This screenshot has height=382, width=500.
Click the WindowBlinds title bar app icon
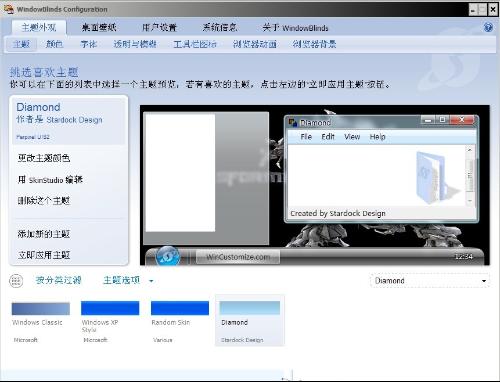point(8,9)
